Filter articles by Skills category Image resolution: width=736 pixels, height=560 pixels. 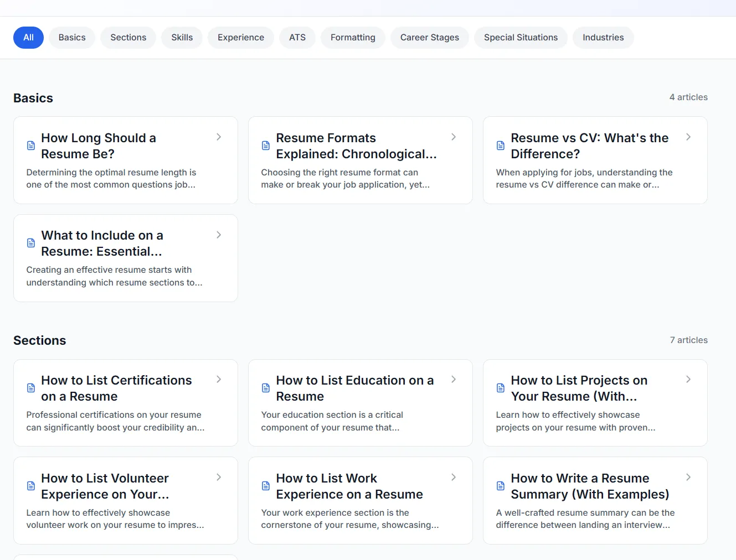point(182,38)
